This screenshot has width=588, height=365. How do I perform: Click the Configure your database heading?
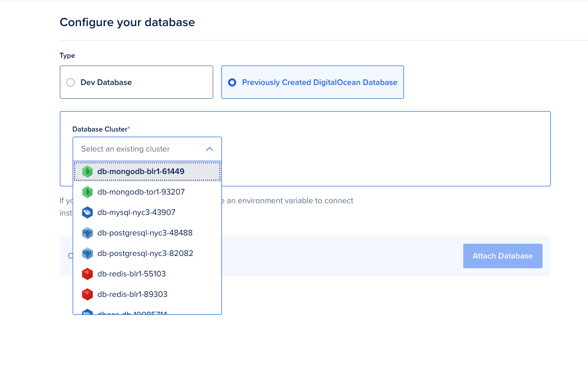[127, 22]
